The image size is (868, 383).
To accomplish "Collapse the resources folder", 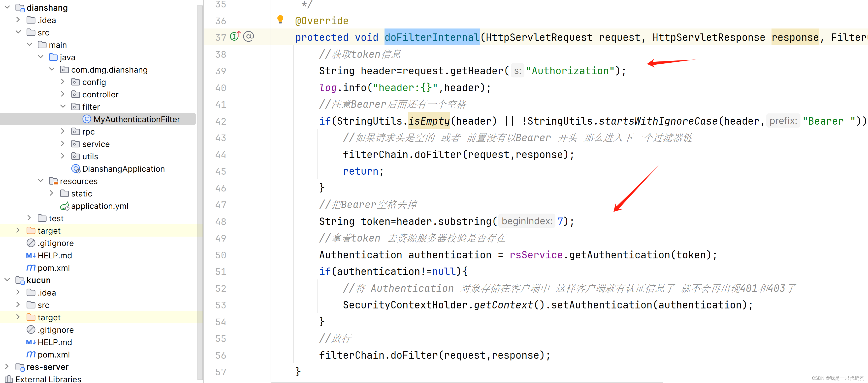I will tap(41, 181).
